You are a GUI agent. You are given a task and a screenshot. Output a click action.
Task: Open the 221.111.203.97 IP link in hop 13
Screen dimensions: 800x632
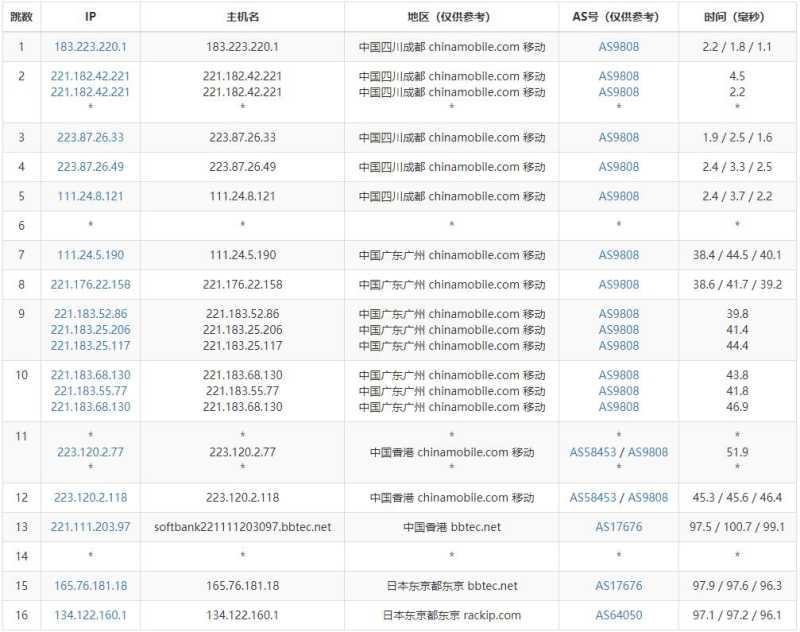tap(90, 527)
